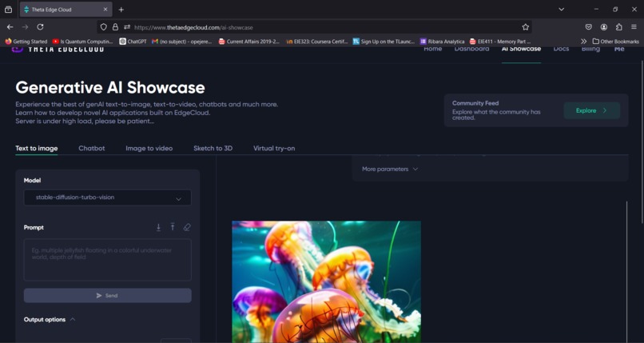Switch to the Image to video tab
The width and height of the screenshot is (644, 343).
click(149, 148)
